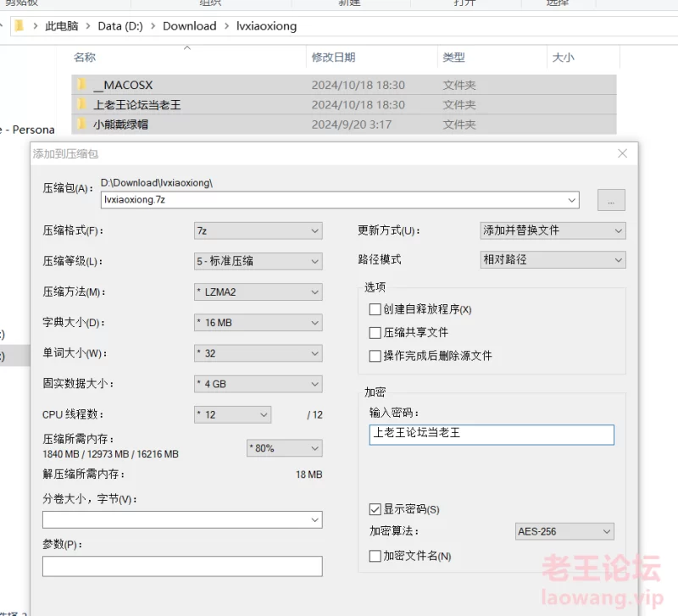Click the __MACOSX folder icon

[x=81, y=85]
